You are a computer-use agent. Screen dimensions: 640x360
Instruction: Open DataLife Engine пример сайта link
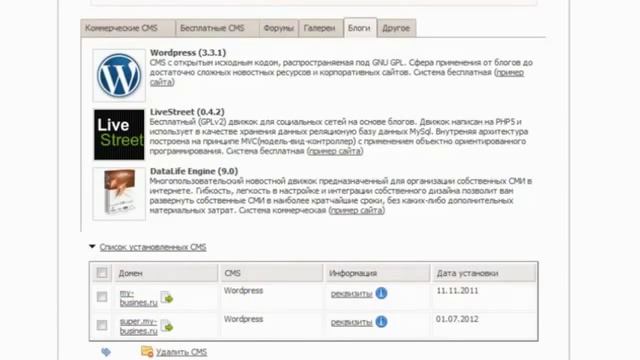click(357, 210)
